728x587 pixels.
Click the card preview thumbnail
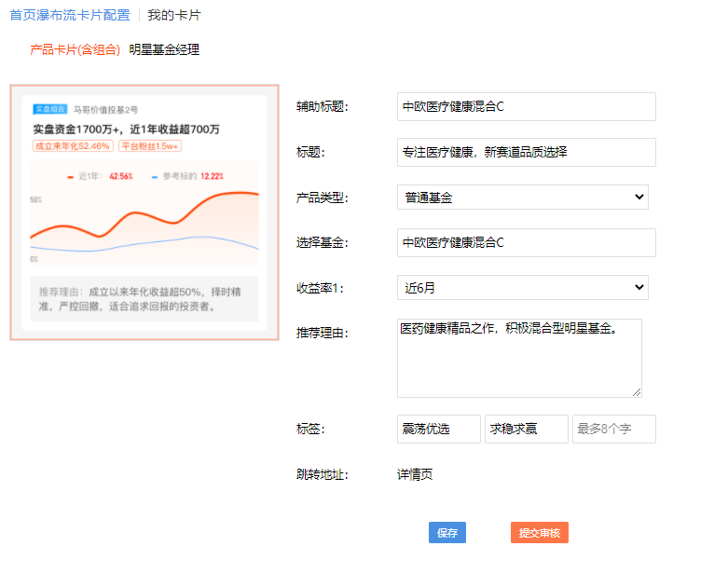pos(144,212)
